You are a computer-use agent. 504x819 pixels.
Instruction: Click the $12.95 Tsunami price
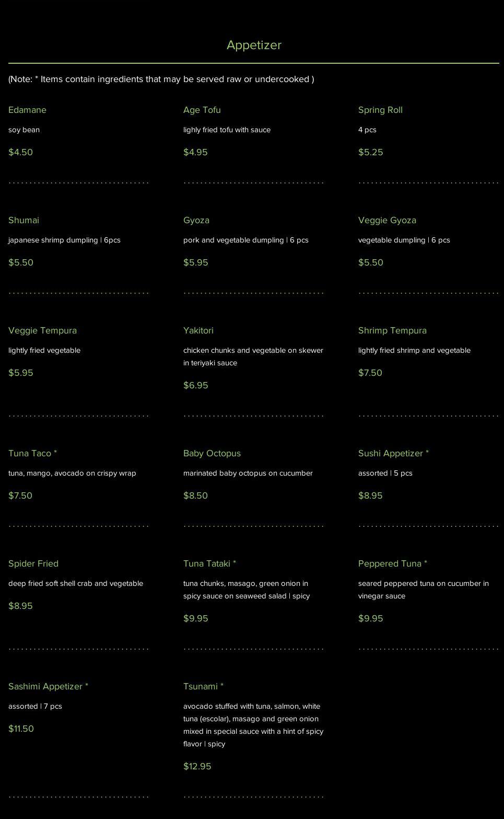tap(197, 766)
